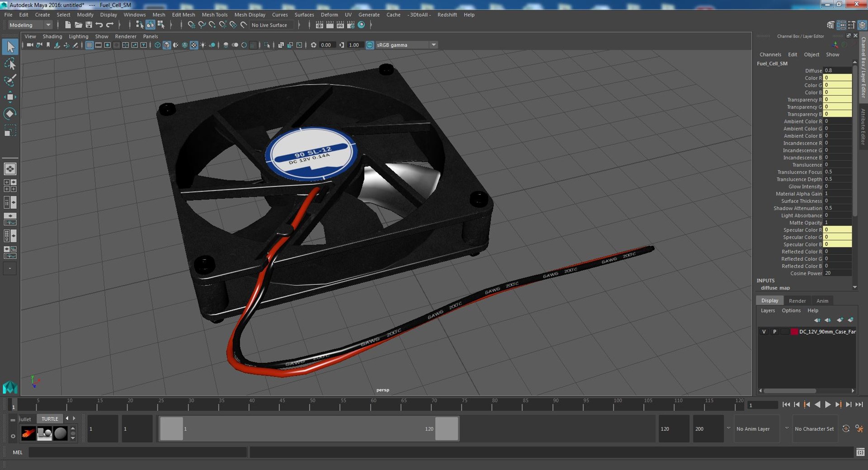Choose the Paint selection tool
Image resolution: width=868 pixels, height=470 pixels.
tap(10, 80)
